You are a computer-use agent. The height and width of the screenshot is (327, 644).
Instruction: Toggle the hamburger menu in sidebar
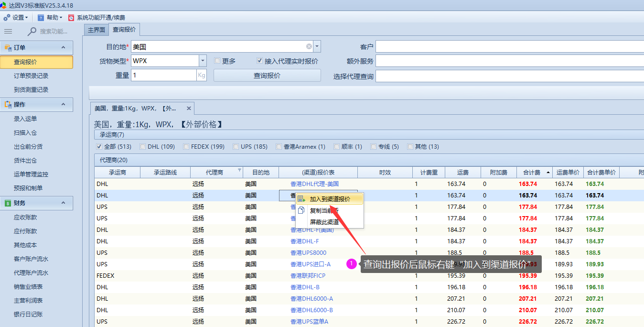pos(8,31)
